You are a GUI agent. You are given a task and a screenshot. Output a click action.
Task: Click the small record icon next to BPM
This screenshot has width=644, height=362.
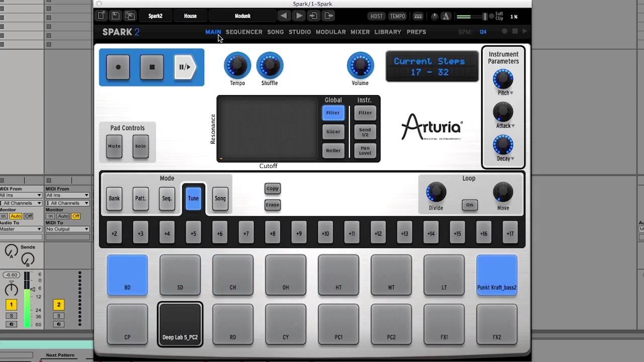click(505, 32)
